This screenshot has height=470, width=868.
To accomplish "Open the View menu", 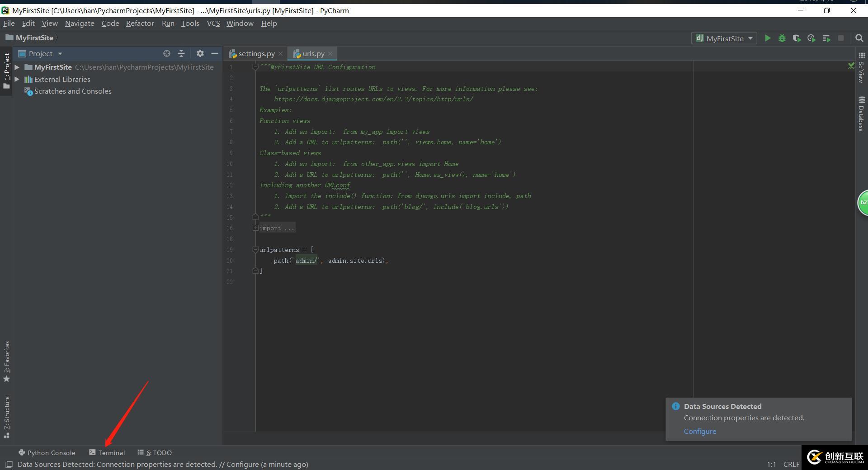I will 50,24.
